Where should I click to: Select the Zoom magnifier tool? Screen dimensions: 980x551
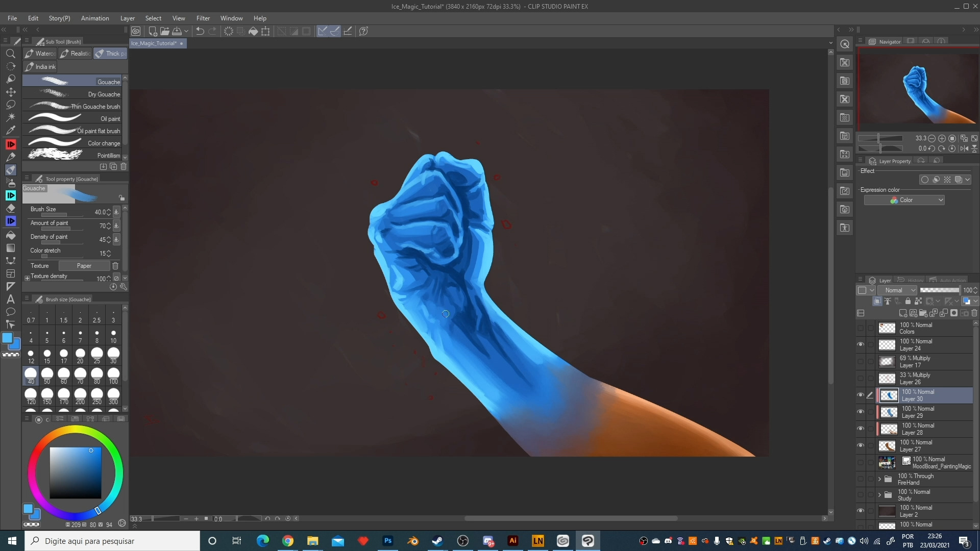pos(10,54)
